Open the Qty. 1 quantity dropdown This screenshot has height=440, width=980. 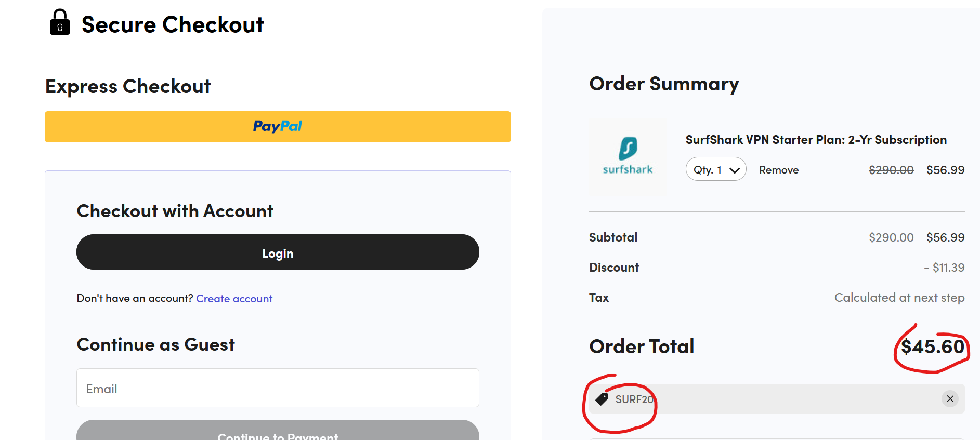[x=716, y=169]
